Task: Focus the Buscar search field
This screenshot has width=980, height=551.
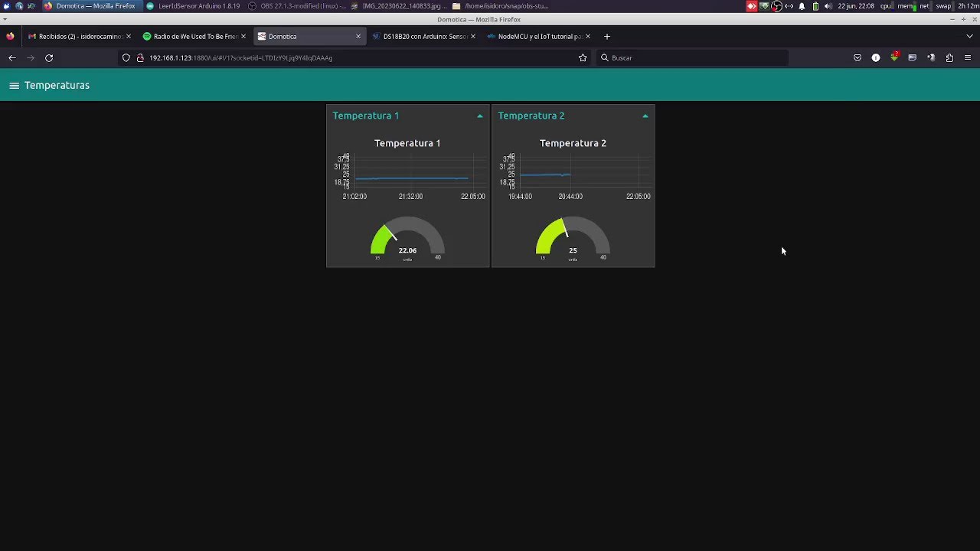Action: (x=692, y=57)
